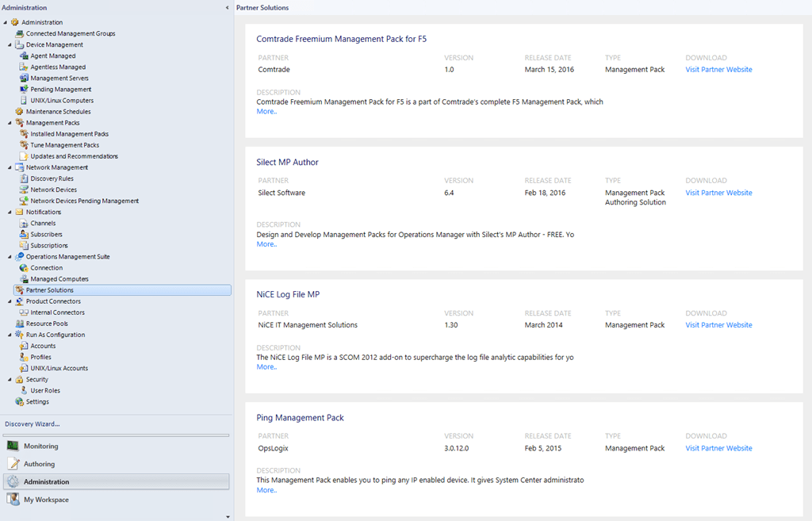Click the User Roles icon
812x521 pixels.
[x=24, y=390]
